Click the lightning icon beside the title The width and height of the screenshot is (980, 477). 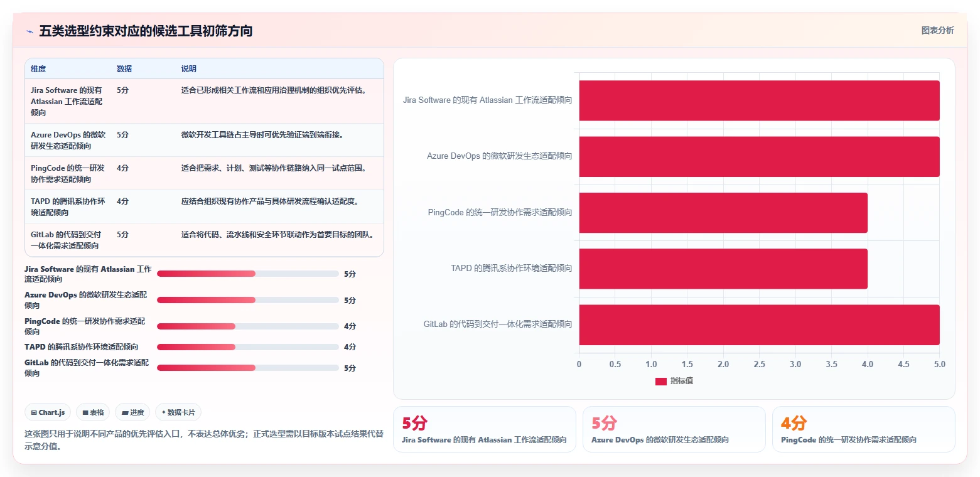coord(30,31)
